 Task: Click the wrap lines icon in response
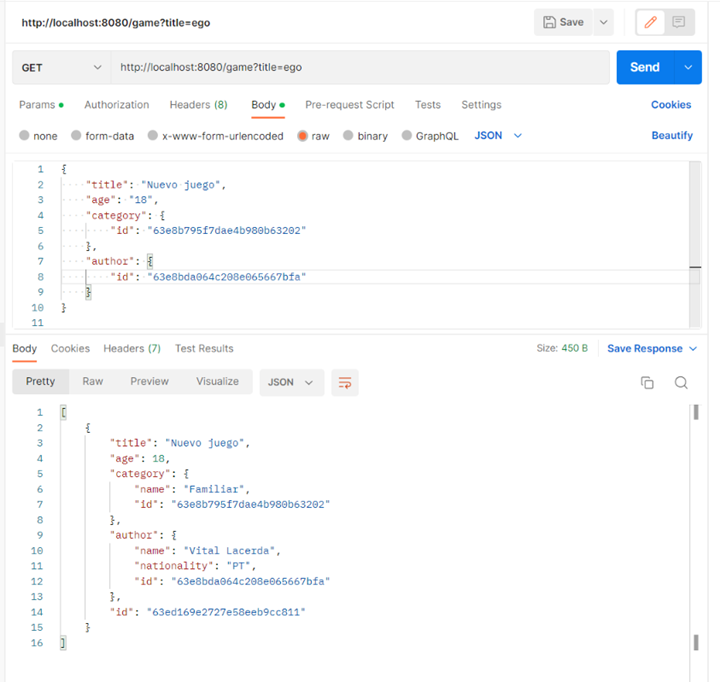pyautogui.click(x=345, y=382)
